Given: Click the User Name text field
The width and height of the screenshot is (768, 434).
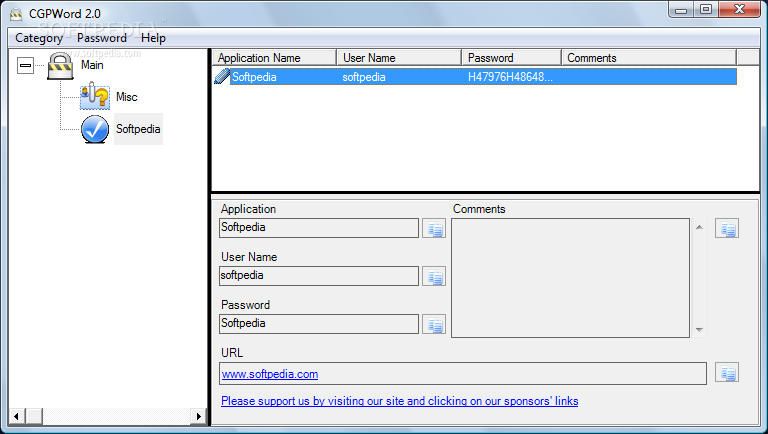Looking at the screenshot, I should click(319, 276).
